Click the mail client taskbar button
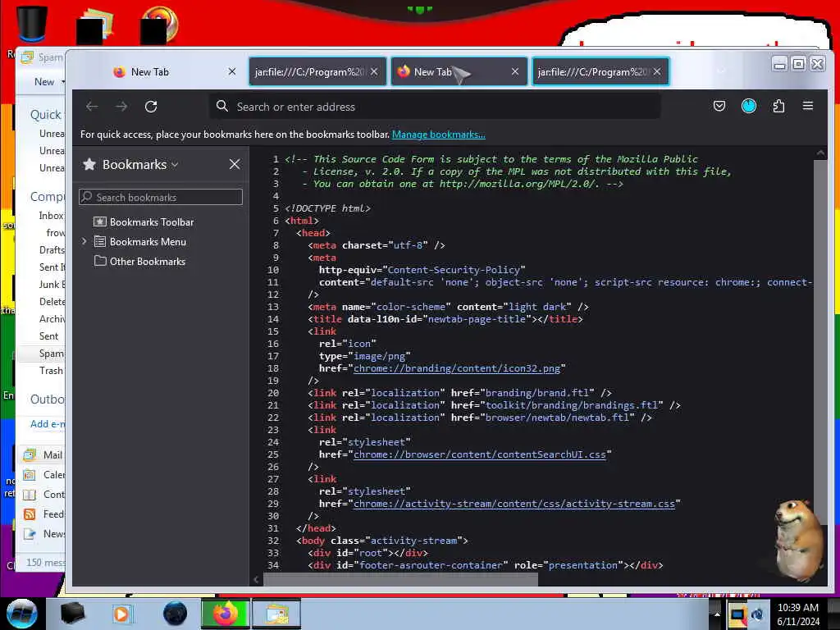 pyautogui.click(x=276, y=614)
